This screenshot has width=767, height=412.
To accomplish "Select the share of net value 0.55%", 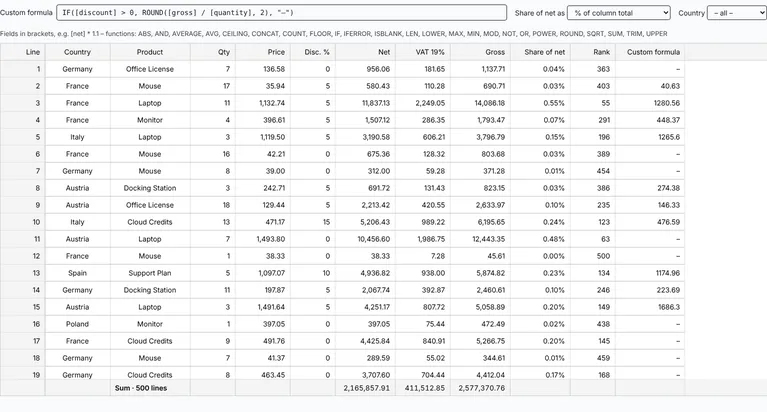I will tap(541, 103).
